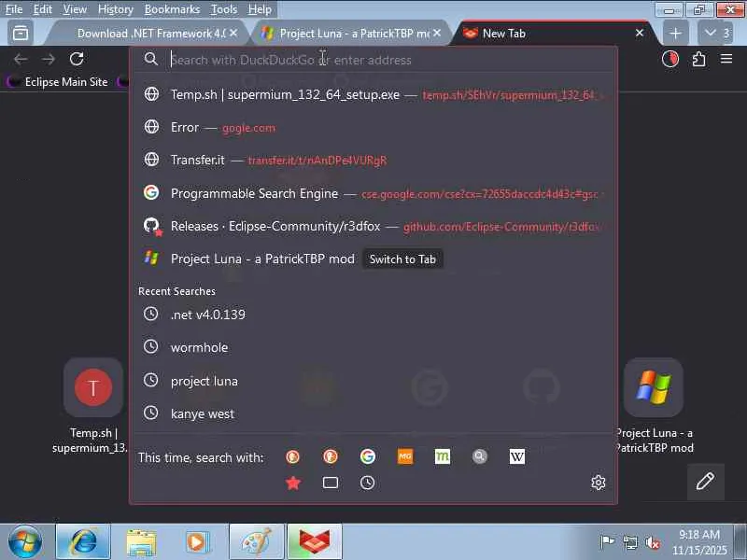This screenshot has width=747, height=560.
Task: Open Windows Explorer folder taskbar icon
Action: click(141, 541)
